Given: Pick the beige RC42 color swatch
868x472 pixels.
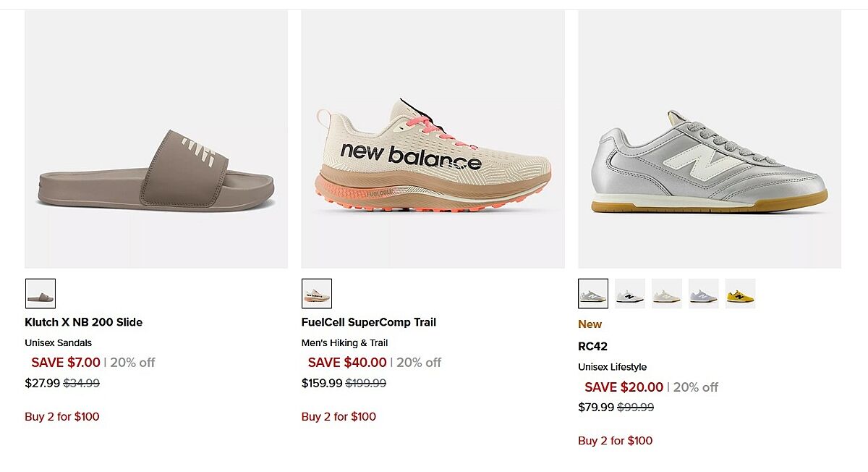Looking at the screenshot, I should pyautogui.click(x=666, y=294).
